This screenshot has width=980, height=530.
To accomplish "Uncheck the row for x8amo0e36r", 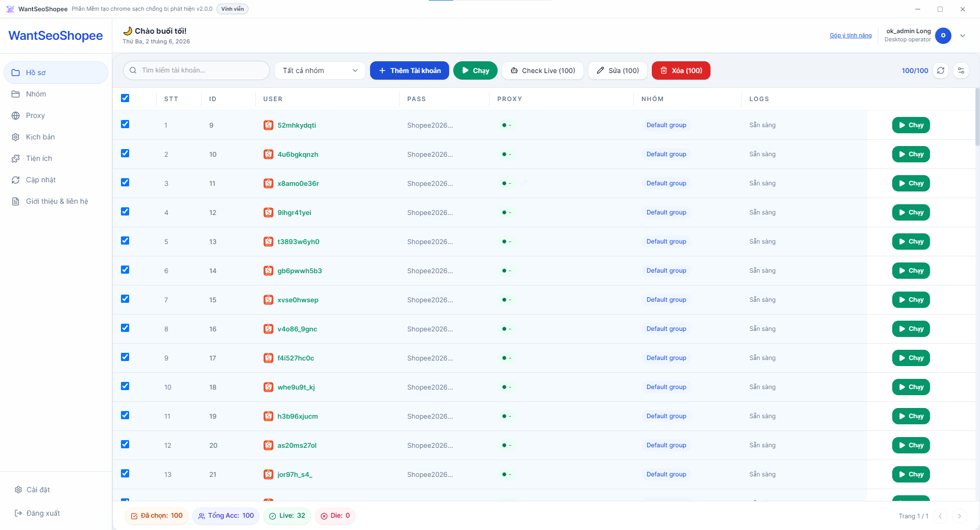I will coord(125,182).
